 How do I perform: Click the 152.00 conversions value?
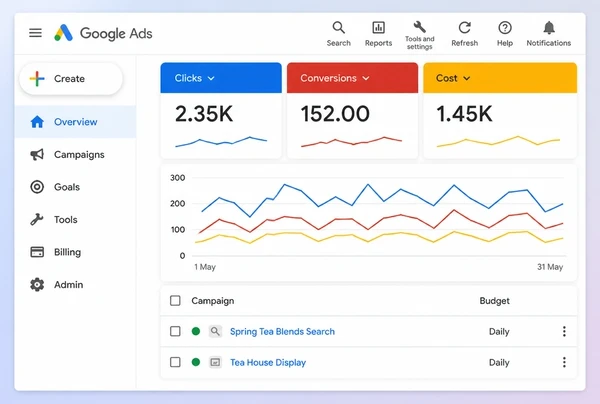335,114
